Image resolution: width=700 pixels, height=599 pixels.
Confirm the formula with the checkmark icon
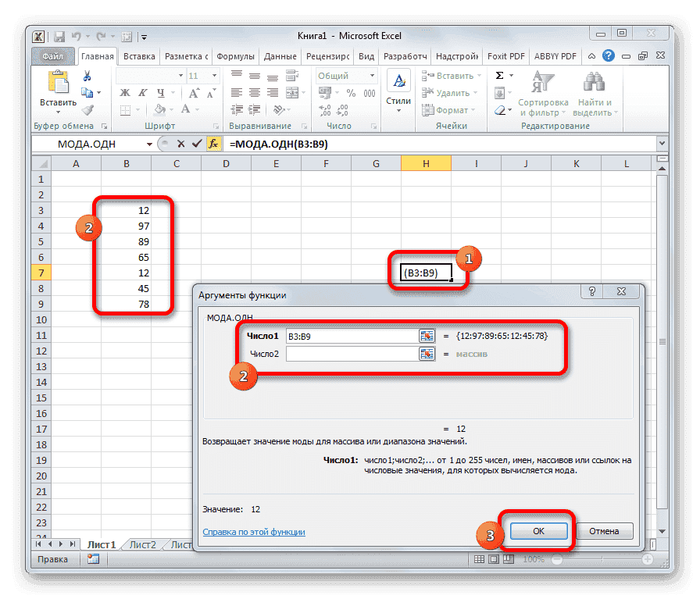point(196,144)
